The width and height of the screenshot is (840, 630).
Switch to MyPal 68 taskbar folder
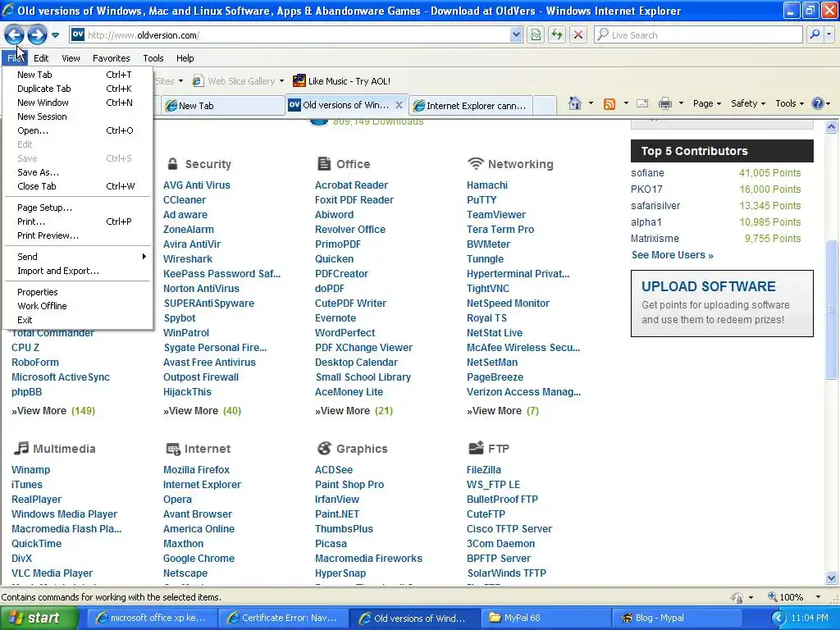pos(546,618)
